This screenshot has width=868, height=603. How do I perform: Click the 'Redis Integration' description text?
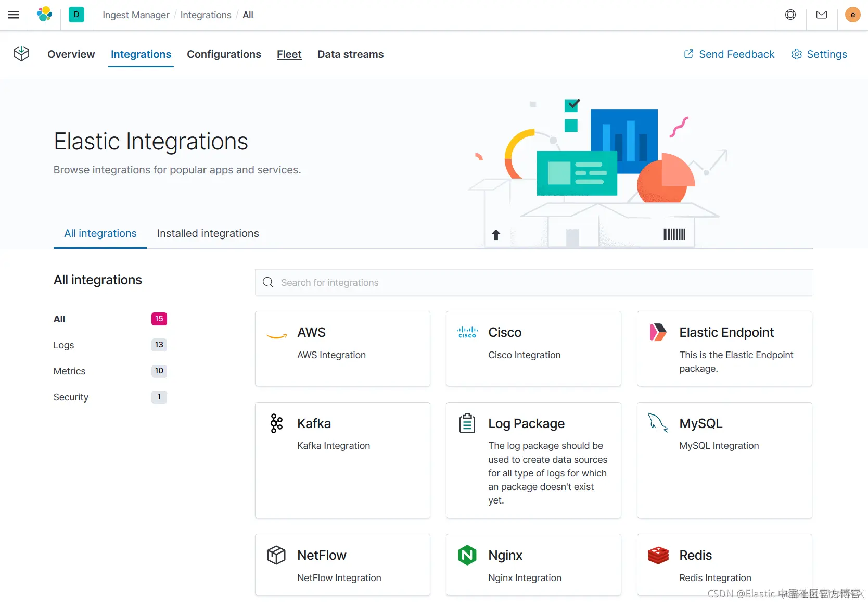tap(715, 577)
